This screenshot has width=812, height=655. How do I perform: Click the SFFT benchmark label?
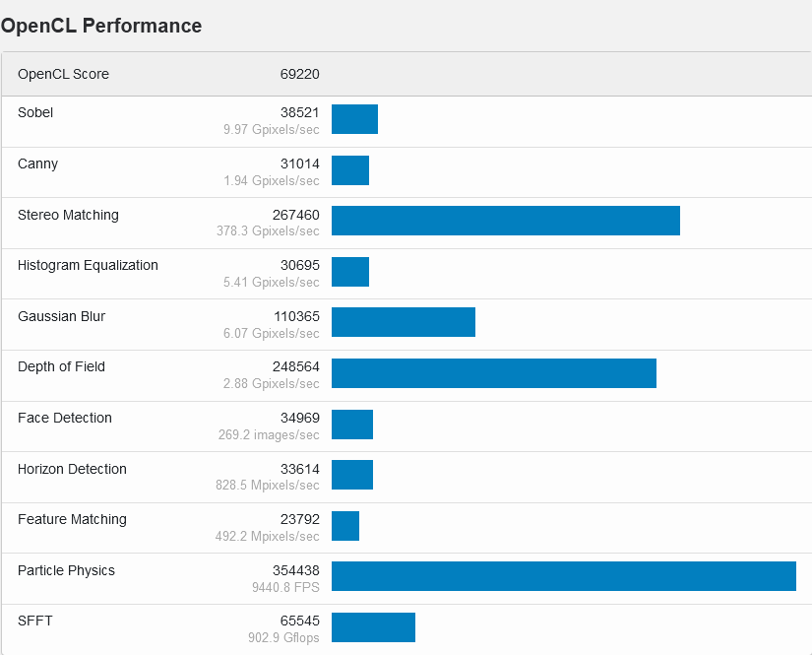coord(33,621)
